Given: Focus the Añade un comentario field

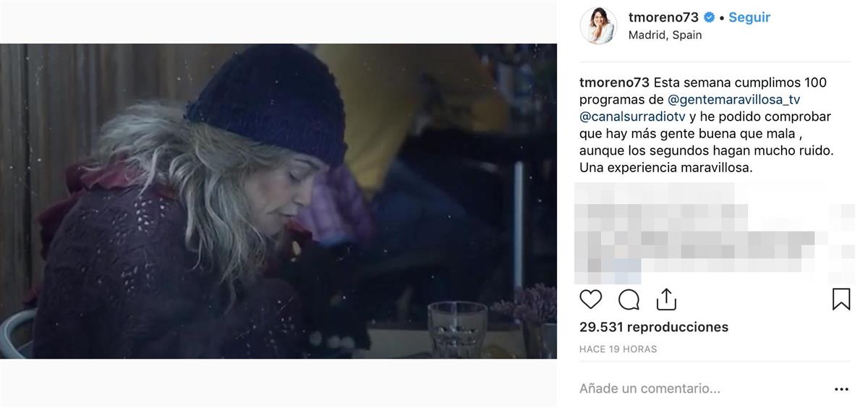Looking at the screenshot, I should point(650,388).
